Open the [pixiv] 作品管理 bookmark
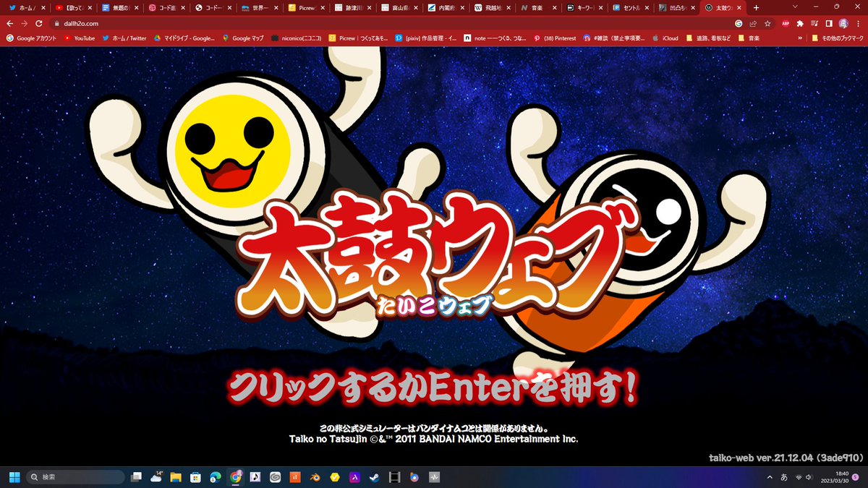The image size is (868, 488). [426, 38]
